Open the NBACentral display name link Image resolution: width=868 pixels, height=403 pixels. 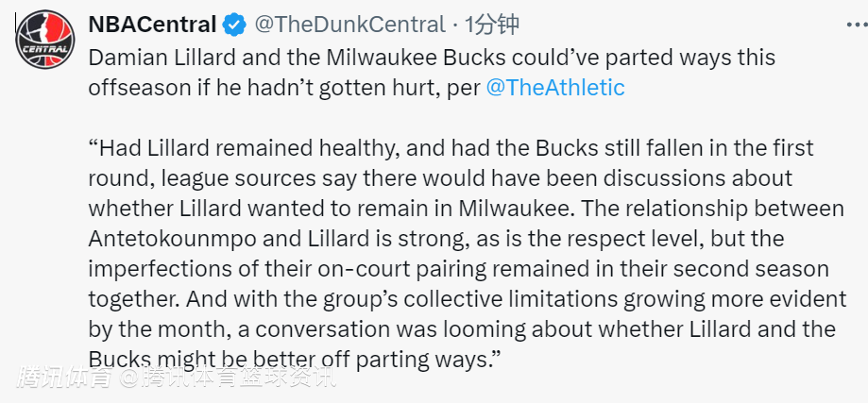152,25
